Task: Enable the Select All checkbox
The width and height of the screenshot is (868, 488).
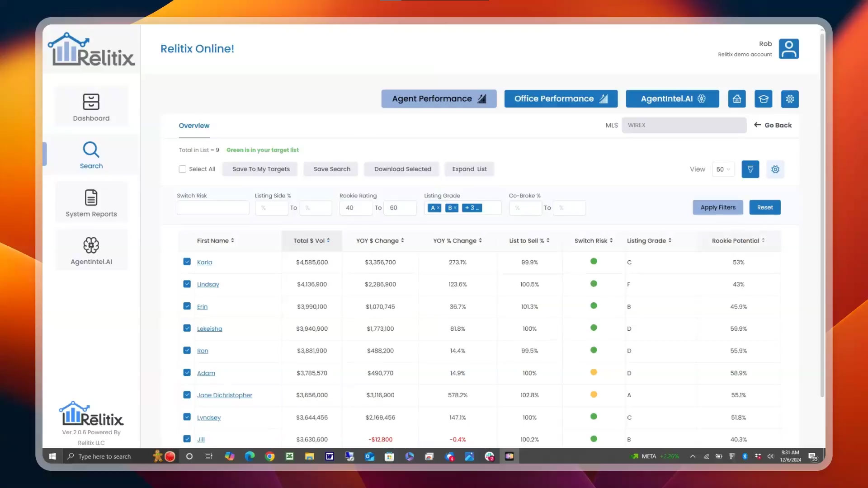Action: click(182, 169)
